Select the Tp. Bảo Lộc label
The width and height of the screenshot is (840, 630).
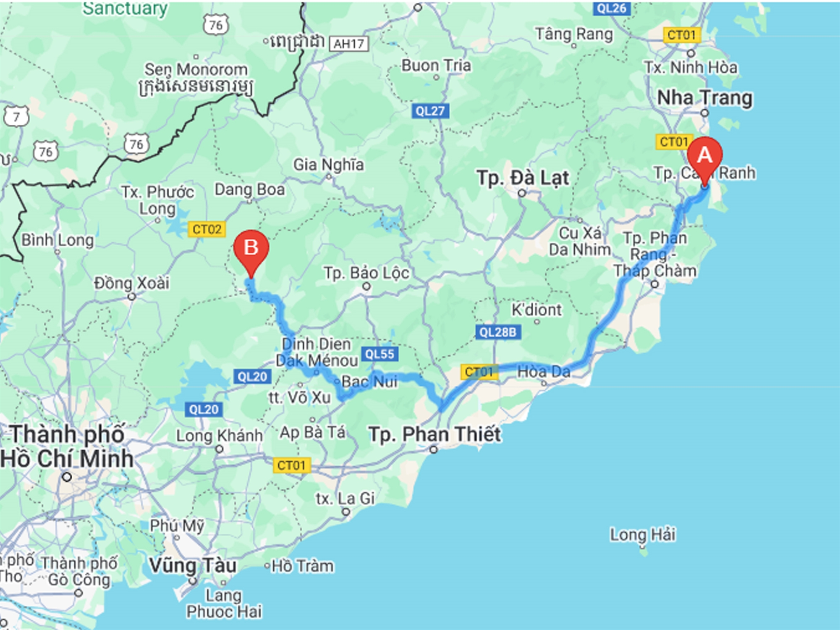tap(366, 273)
